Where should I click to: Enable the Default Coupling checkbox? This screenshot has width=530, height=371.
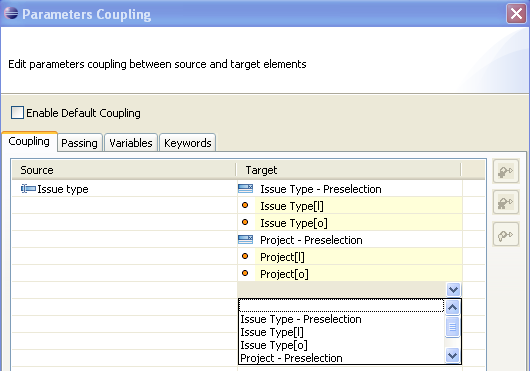17,113
